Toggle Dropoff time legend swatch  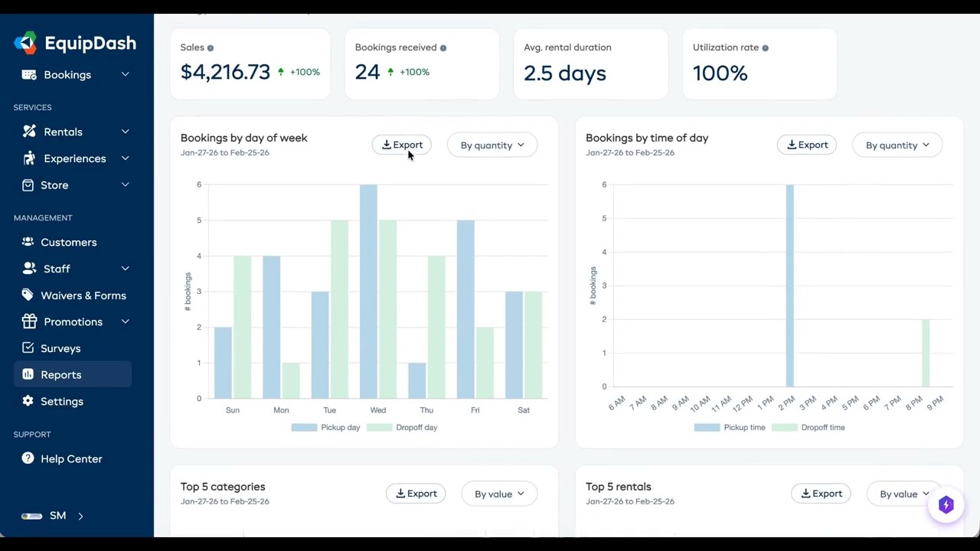[784, 427]
